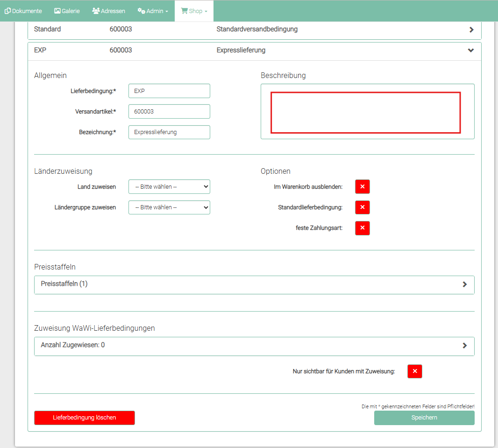The image size is (498, 448).
Task: Click the Shop cart icon
Action: 184,11
